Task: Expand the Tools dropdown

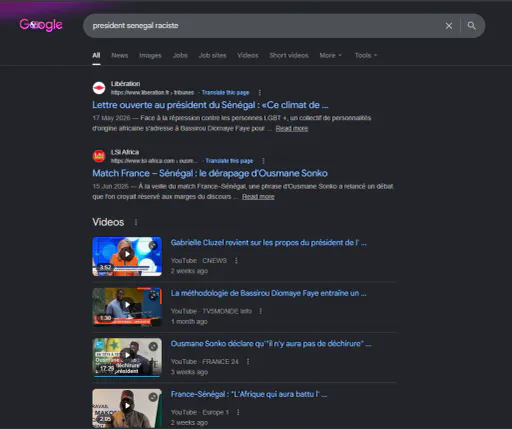Action: click(366, 55)
